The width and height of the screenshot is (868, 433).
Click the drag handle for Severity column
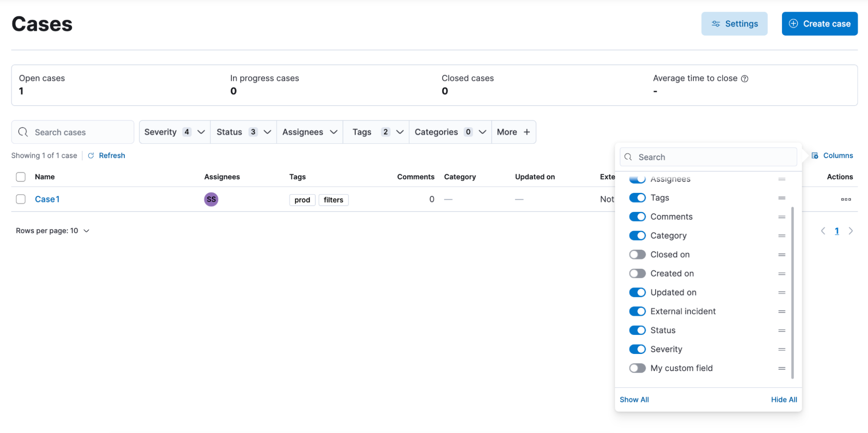coord(782,350)
